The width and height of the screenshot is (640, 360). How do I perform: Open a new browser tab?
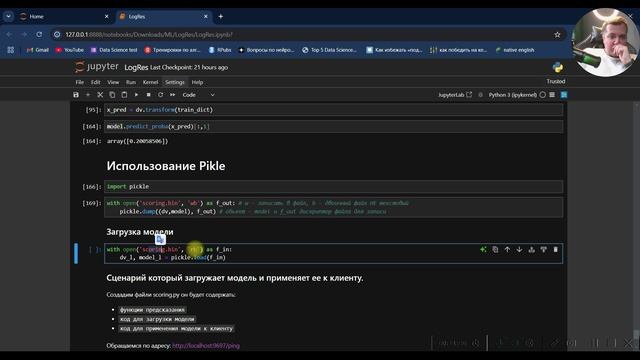click(220, 16)
